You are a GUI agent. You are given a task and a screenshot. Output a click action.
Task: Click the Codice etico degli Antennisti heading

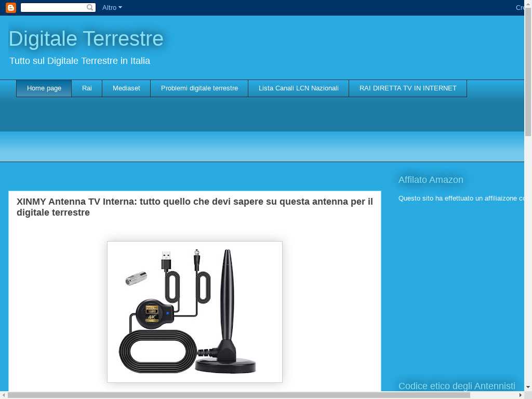click(x=457, y=386)
